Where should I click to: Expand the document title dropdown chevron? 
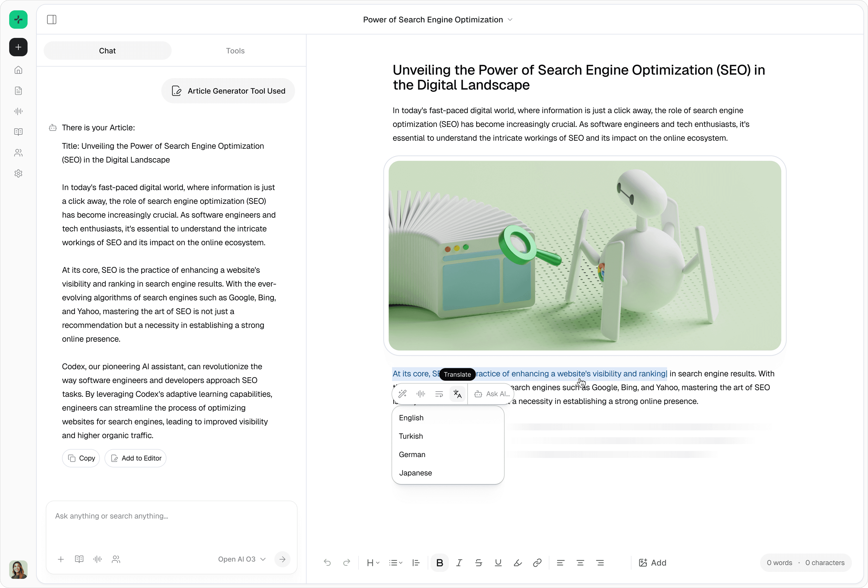pos(510,20)
